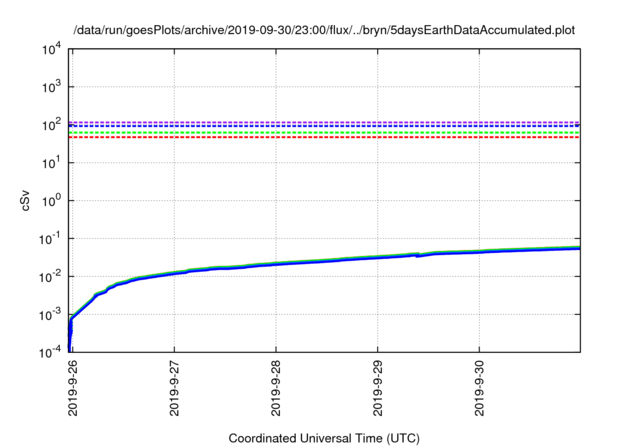Click the cSv axis unit label
This screenshot has width=640, height=448.
coord(25,201)
